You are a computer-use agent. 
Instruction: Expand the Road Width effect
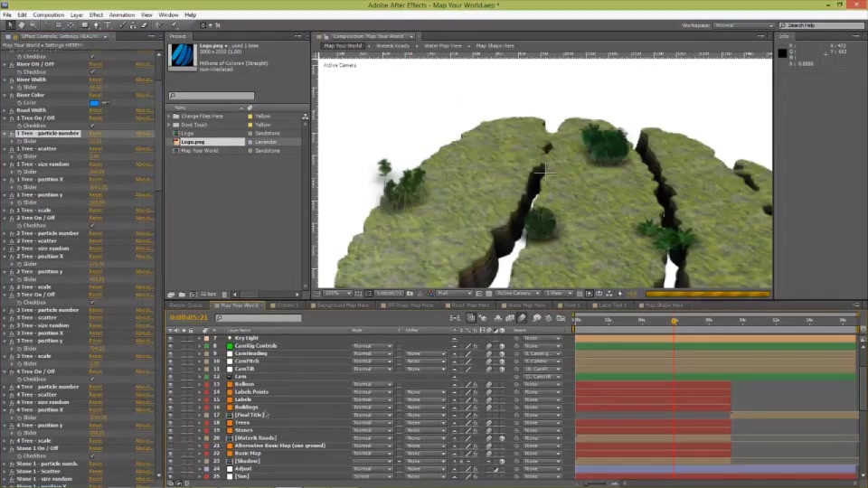click(5, 110)
